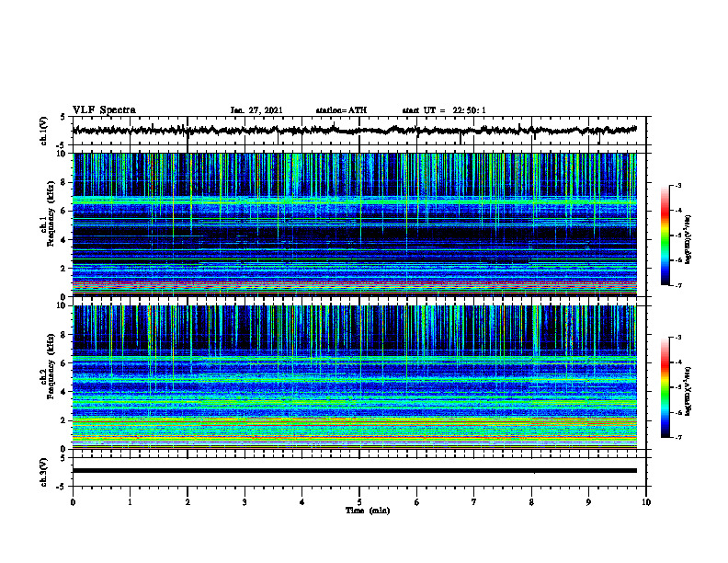Screen dimensions: 728x563
Task: Click the ch.2 spectrogram color scale bar
Action: 665,387
